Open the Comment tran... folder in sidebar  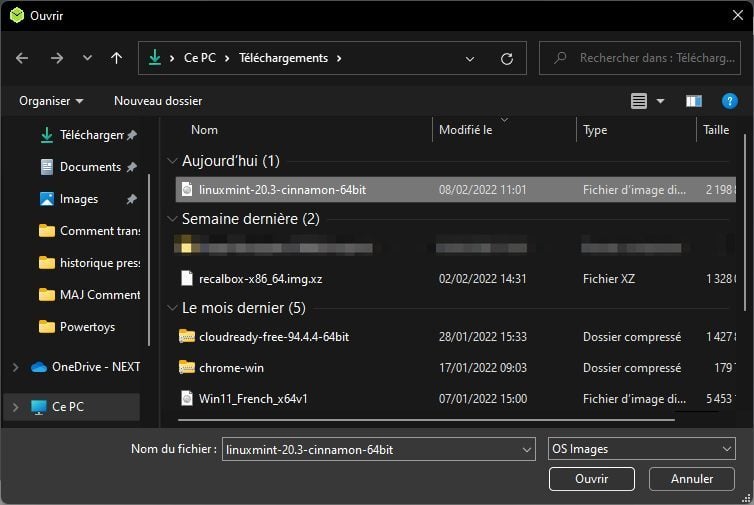(89, 231)
